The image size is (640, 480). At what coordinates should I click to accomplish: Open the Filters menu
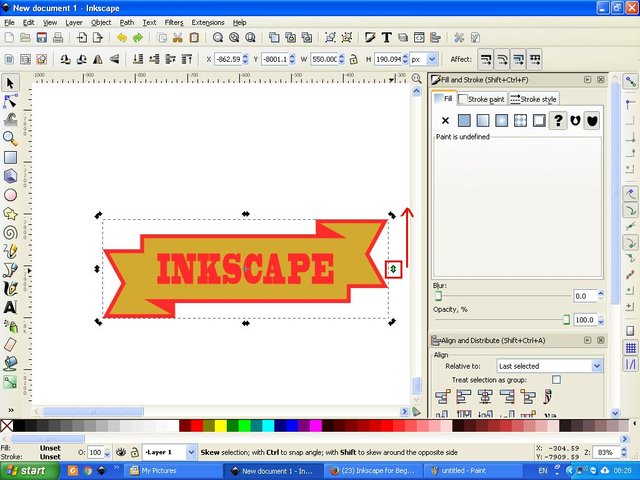pyautogui.click(x=174, y=22)
